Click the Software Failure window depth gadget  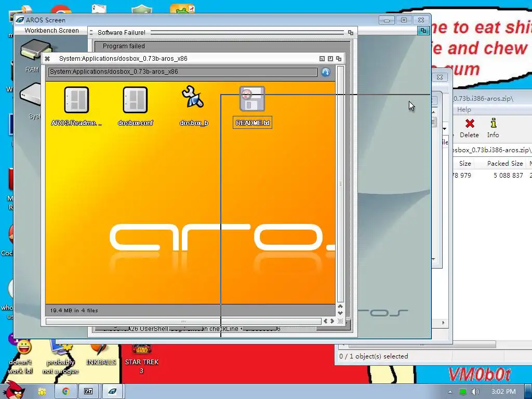click(351, 33)
